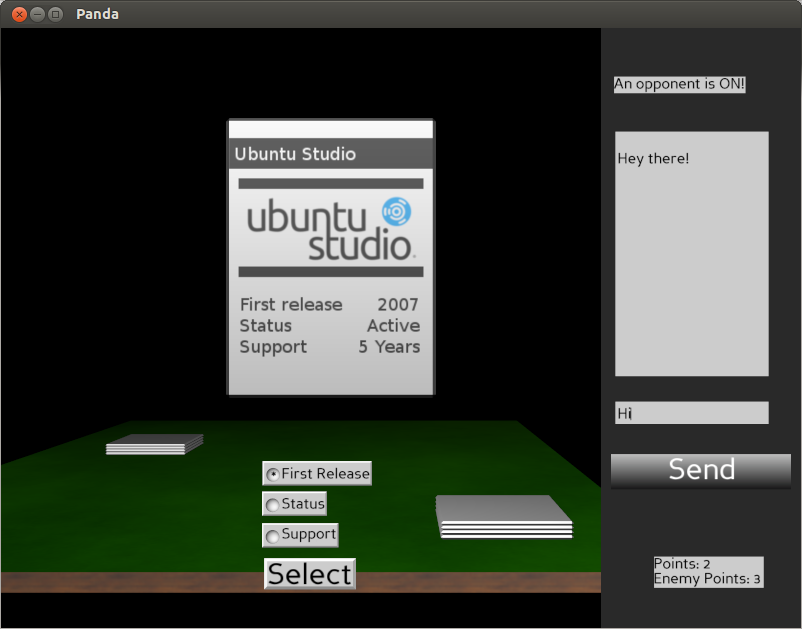Click the Points: 2 score text
The height and width of the screenshot is (629, 802).
click(682, 564)
